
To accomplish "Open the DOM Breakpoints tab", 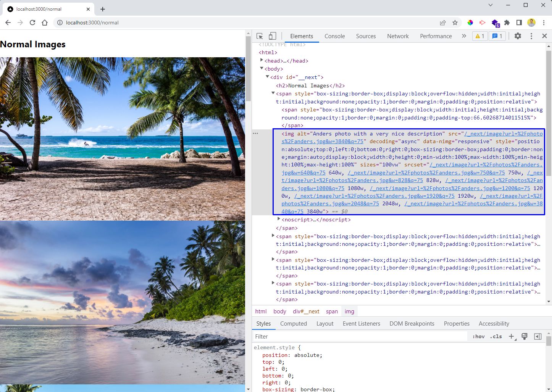I will (x=412, y=323).
